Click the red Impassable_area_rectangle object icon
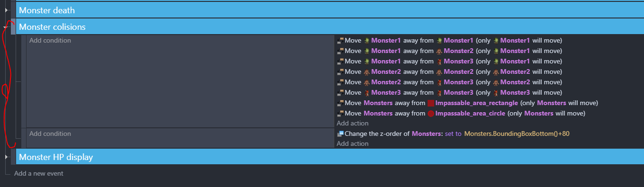This screenshot has height=187, width=644. point(431,103)
